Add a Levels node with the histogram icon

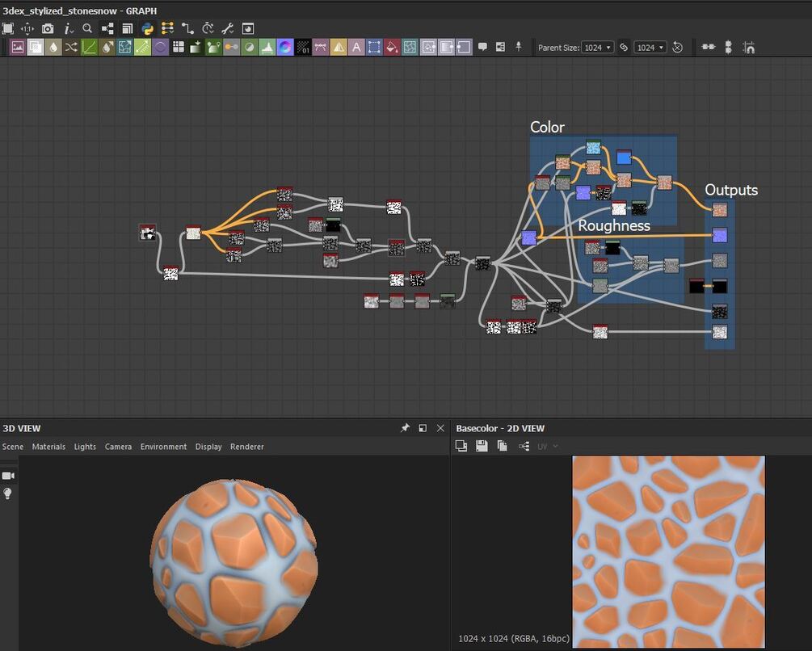(267, 47)
